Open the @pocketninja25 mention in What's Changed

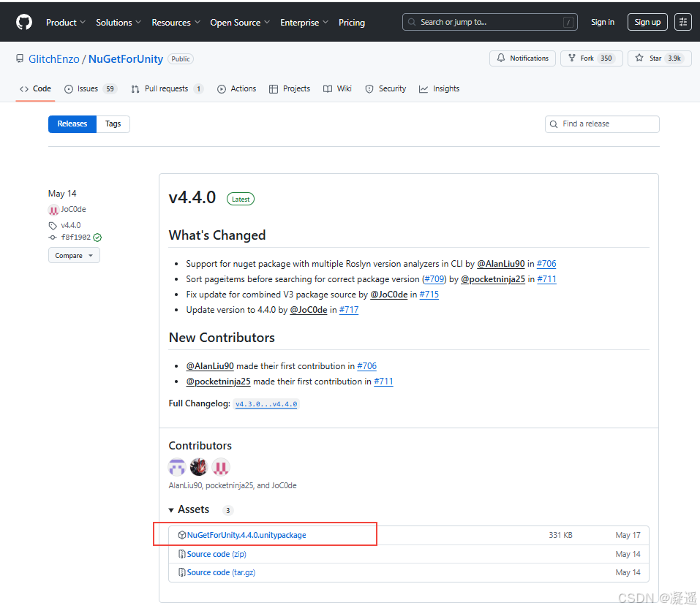pyautogui.click(x=492, y=279)
